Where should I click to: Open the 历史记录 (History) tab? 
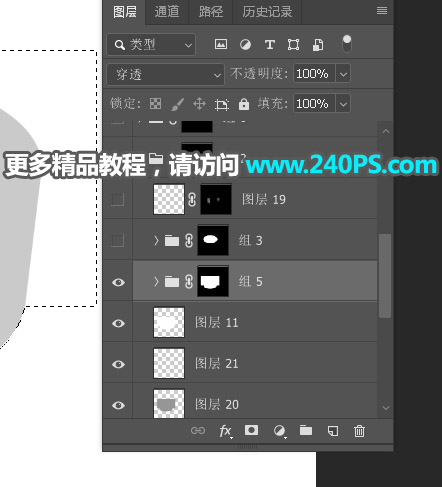click(x=267, y=12)
